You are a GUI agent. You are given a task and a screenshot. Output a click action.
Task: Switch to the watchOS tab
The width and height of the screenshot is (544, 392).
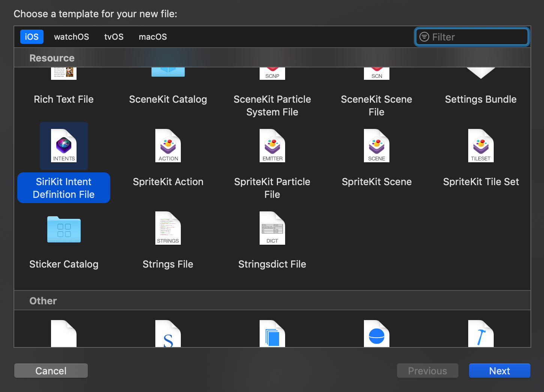[x=71, y=37]
